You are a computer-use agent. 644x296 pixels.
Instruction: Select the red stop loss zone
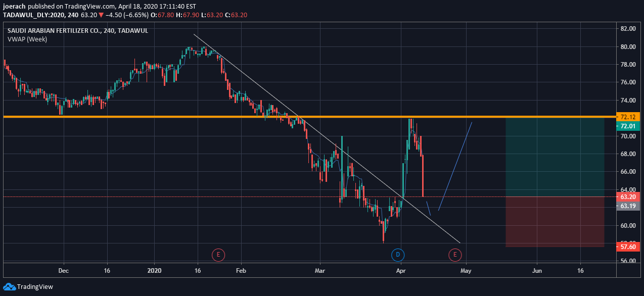click(555, 222)
